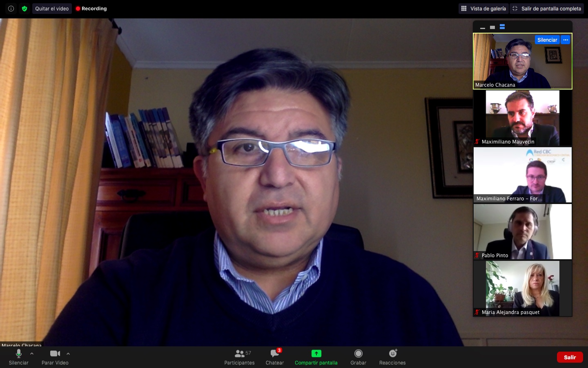Click the green encryption shield icon
The height and width of the screenshot is (368, 588).
pos(24,9)
